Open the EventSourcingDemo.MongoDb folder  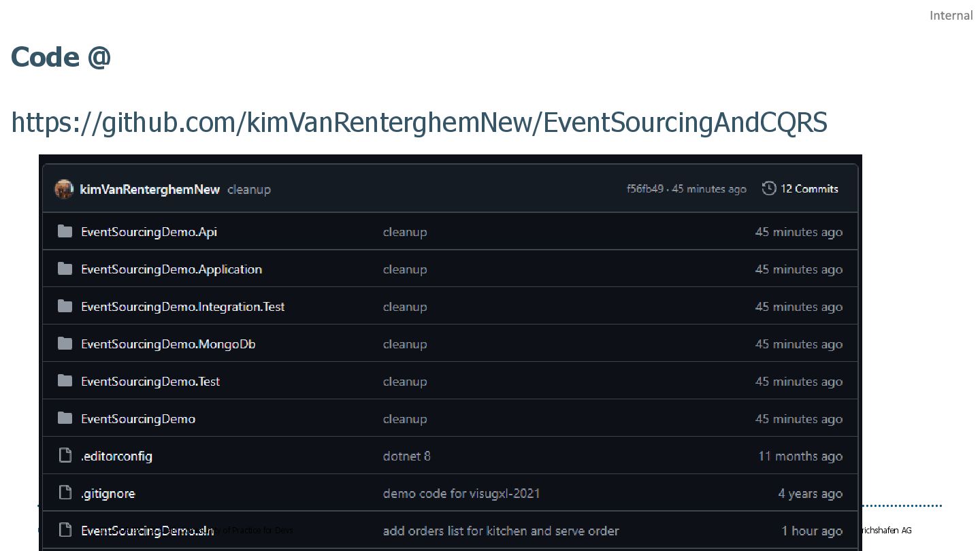(x=168, y=344)
